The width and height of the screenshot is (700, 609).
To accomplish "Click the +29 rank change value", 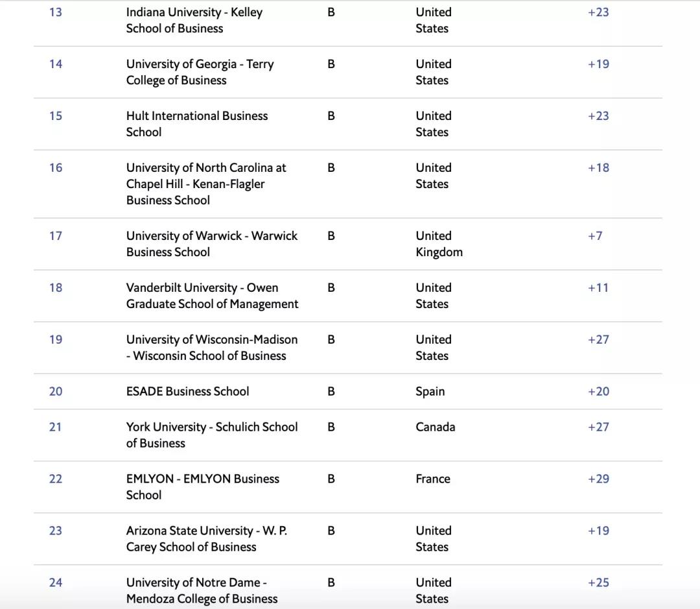I will [598, 479].
